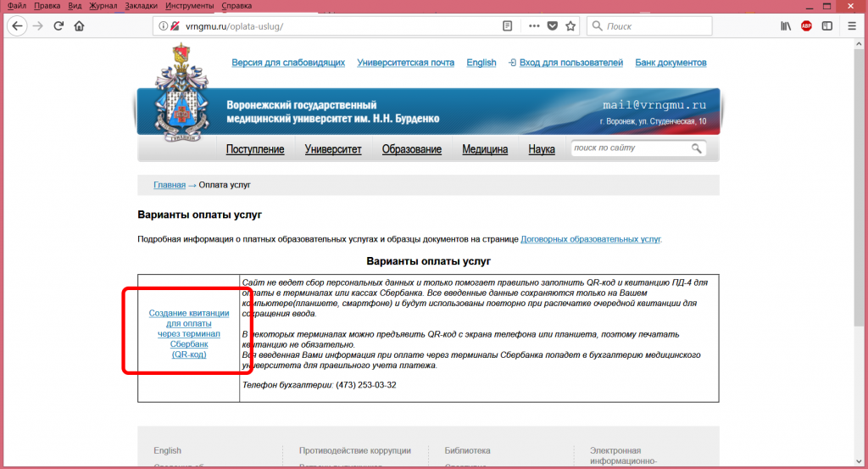This screenshot has height=469, width=868.
Task: Bookmark this page with the star icon
Action: 570,26
